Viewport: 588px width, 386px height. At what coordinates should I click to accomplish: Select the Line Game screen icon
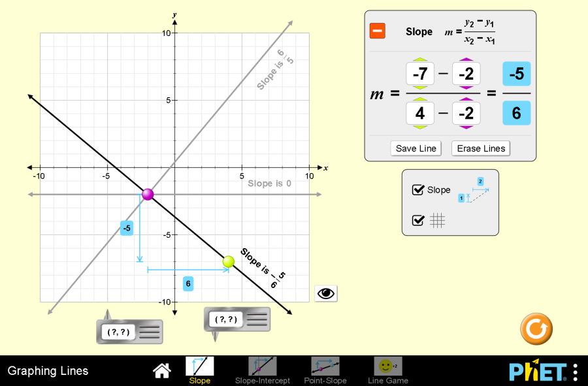387,367
